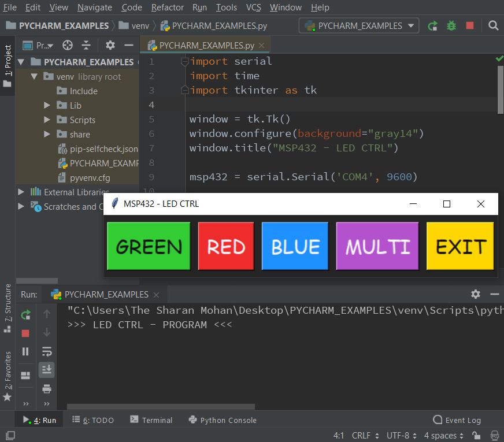The width and height of the screenshot is (504, 442).
Task: Fold the import block at line 1
Action: coord(184,61)
